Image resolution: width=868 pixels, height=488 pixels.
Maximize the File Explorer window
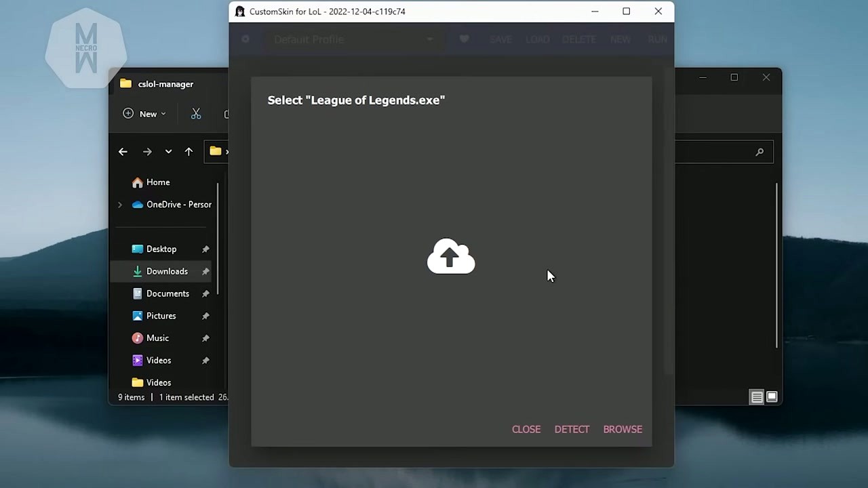[734, 77]
